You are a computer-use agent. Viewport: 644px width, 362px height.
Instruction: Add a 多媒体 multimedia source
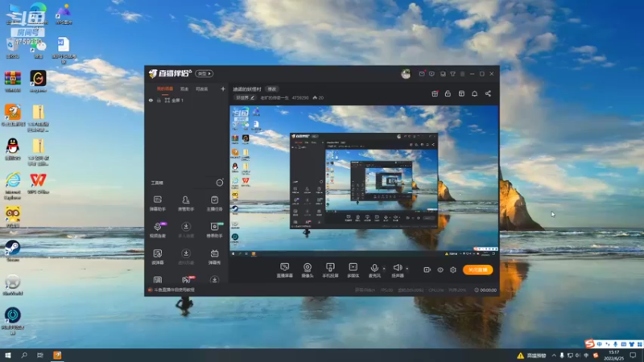(353, 270)
